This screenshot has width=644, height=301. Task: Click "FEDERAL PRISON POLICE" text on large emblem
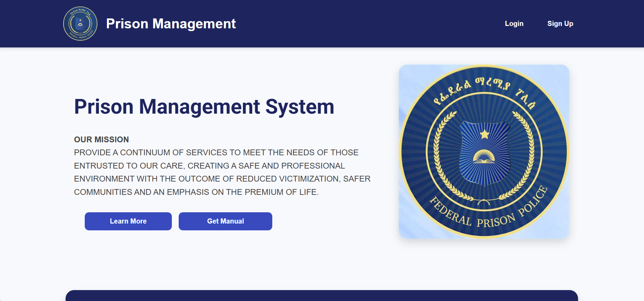pos(489,215)
